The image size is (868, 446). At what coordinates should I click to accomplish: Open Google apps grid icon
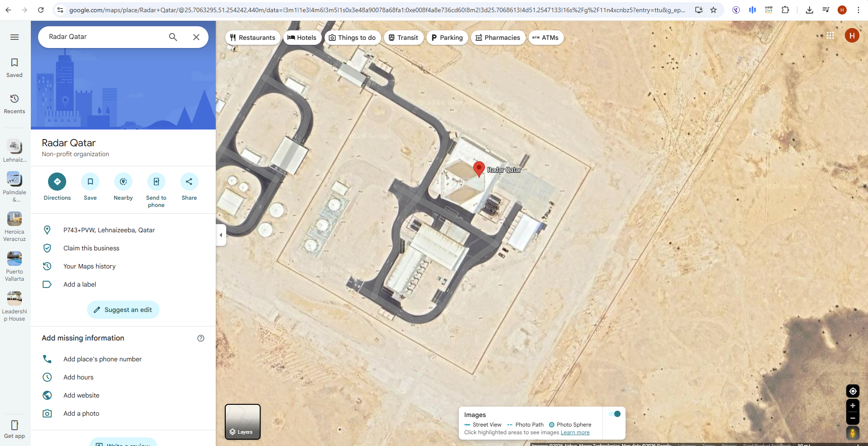(830, 35)
